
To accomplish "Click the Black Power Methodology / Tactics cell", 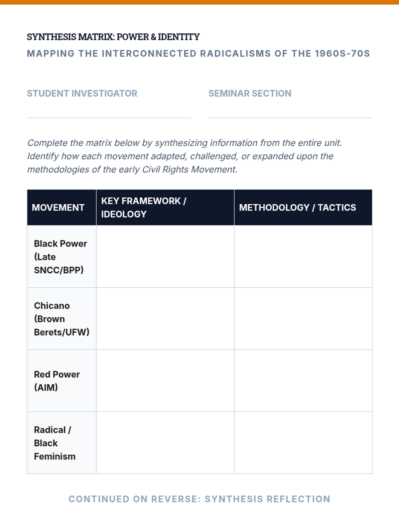I will [303, 256].
